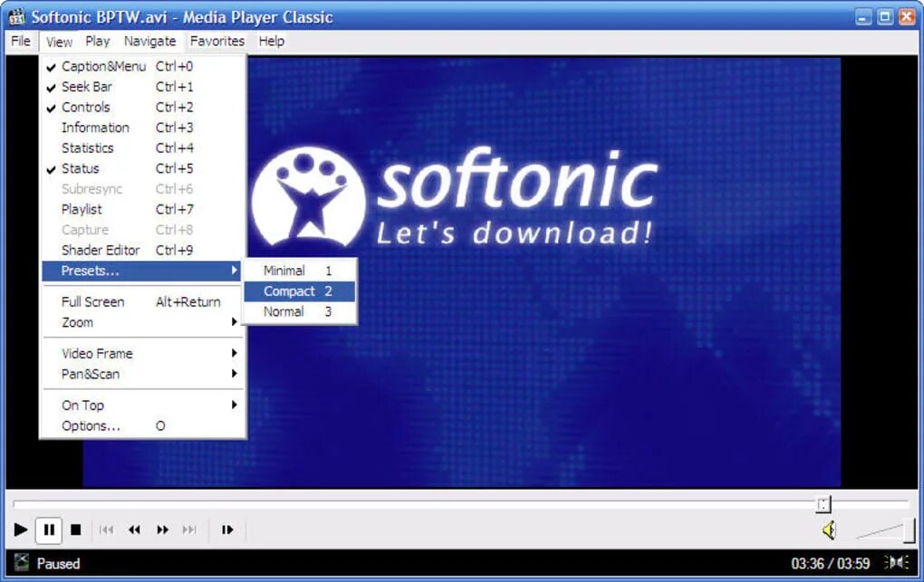Stop video playback

click(x=75, y=530)
